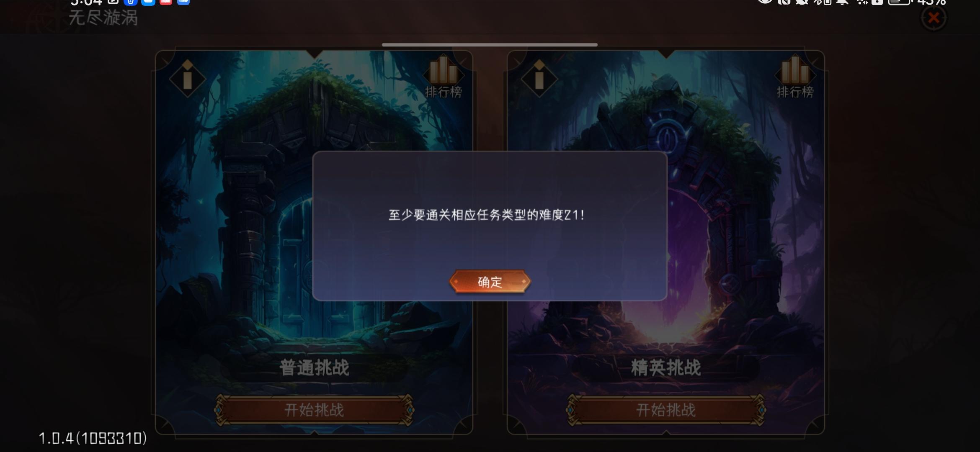This screenshot has height=452, width=980.
Task: Close the 无尽漩涡 screen with the X
Action: [933, 18]
